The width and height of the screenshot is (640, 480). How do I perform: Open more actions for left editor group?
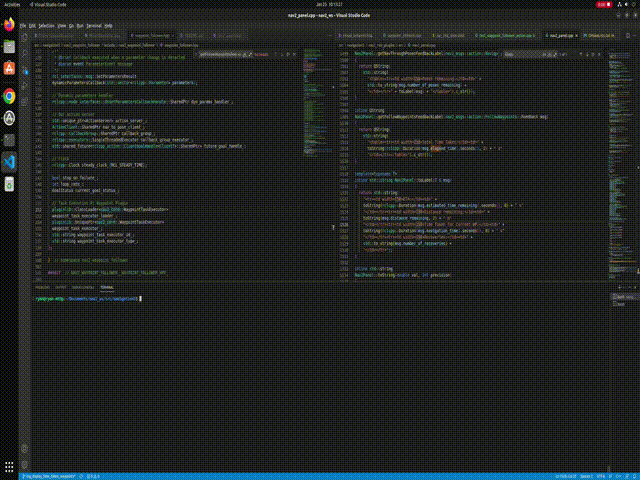[x=330, y=36]
